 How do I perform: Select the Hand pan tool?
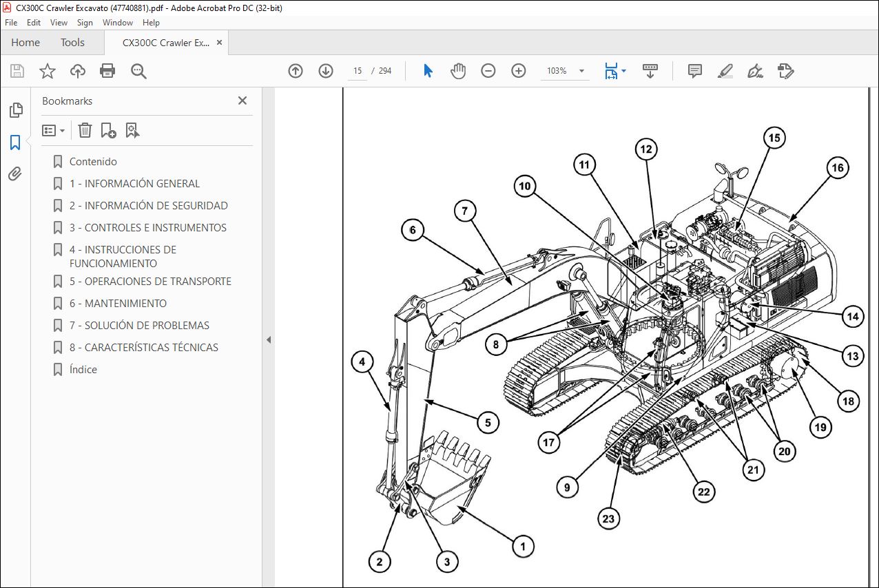point(458,71)
